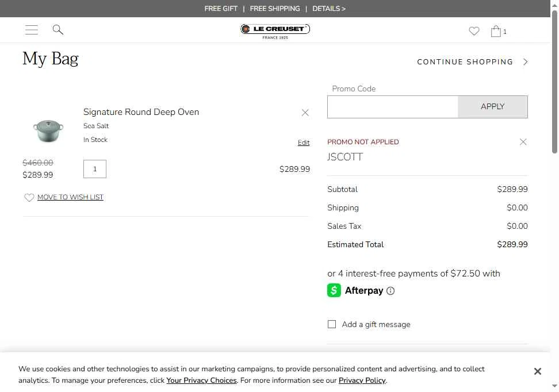559x392 pixels.
Task: Click Continue Shopping link
Action: [465, 62]
